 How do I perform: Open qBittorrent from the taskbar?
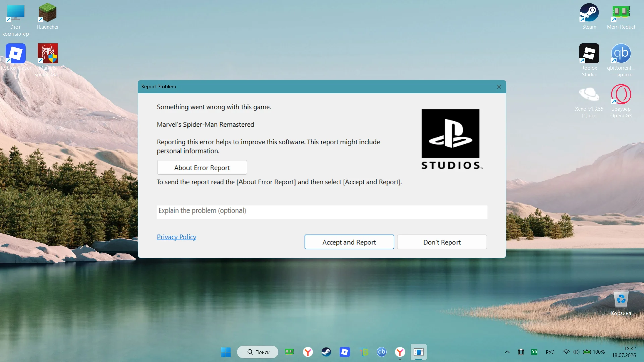pos(382,352)
